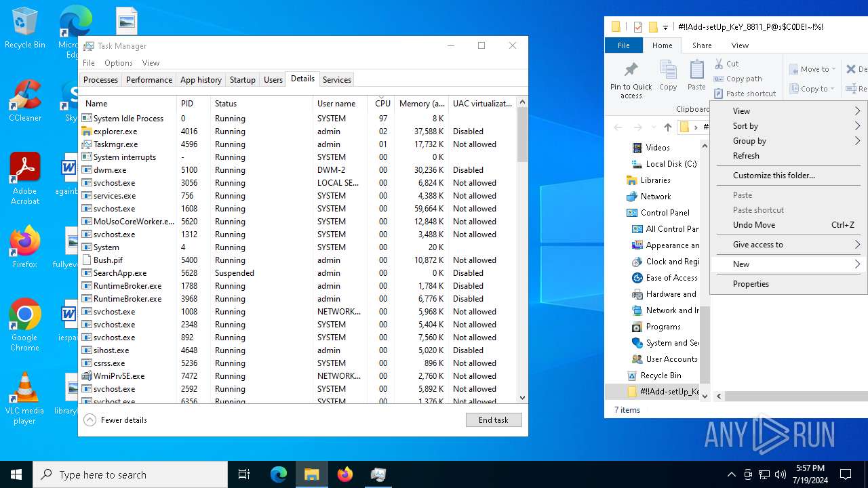
Task: Select Control Panel in navigation tree
Action: click(x=658, y=213)
